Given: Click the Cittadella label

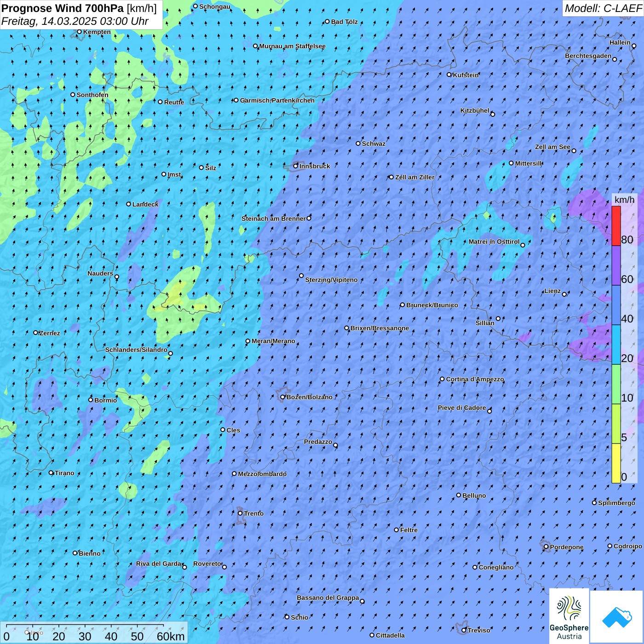Looking at the screenshot, I should [x=390, y=635].
